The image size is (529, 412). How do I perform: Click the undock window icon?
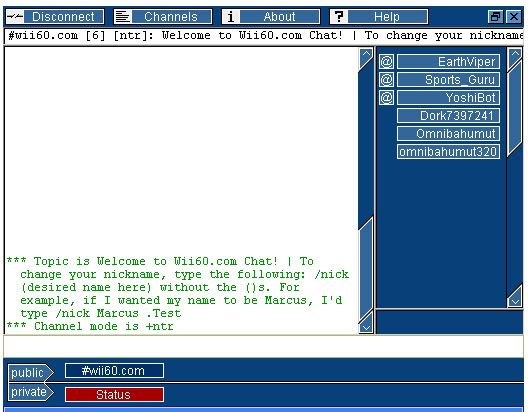coord(495,17)
